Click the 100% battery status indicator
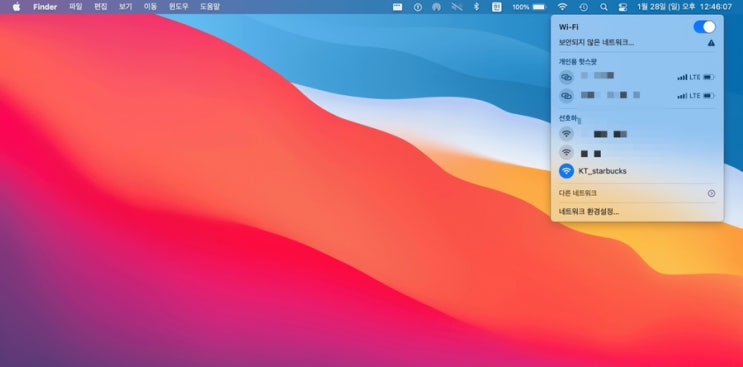 coord(529,7)
